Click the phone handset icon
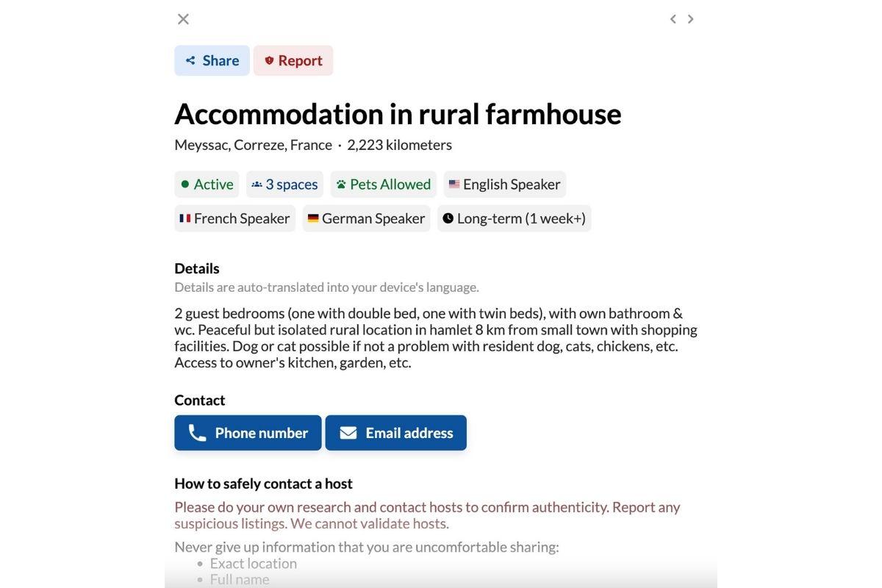882x588 pixels. pyautogui.click(x=197, y=433)
